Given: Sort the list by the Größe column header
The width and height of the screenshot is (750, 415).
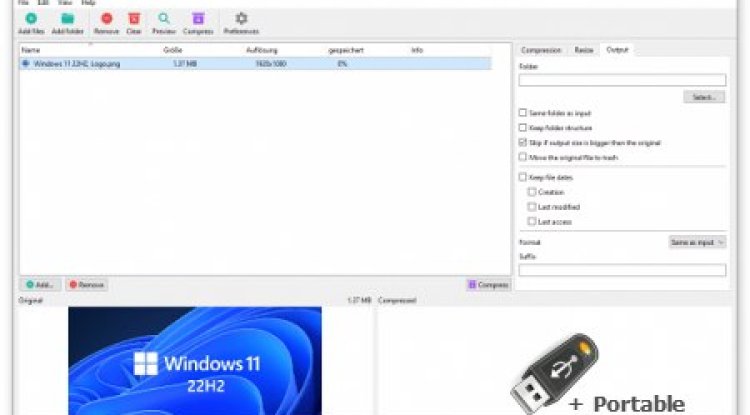Looking at the screenshot, I should coord(173,50).
